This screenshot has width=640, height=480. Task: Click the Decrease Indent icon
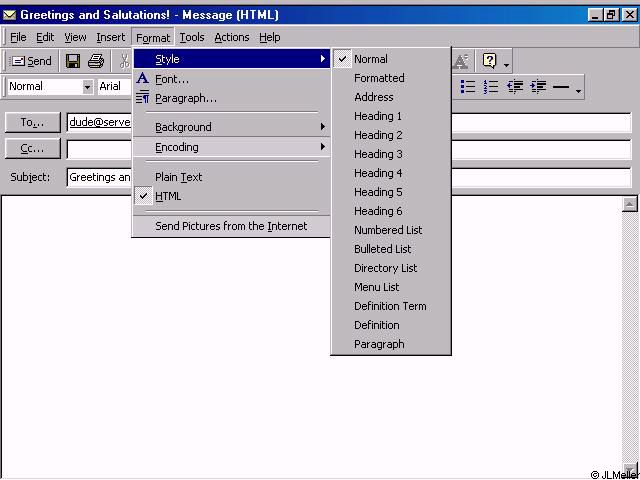pos(515,87)
